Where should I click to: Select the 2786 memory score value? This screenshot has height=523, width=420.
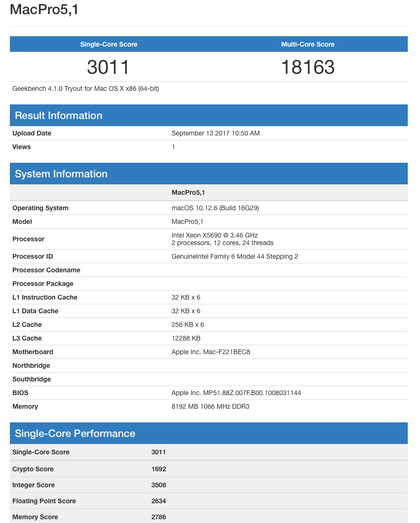(158, 517)
